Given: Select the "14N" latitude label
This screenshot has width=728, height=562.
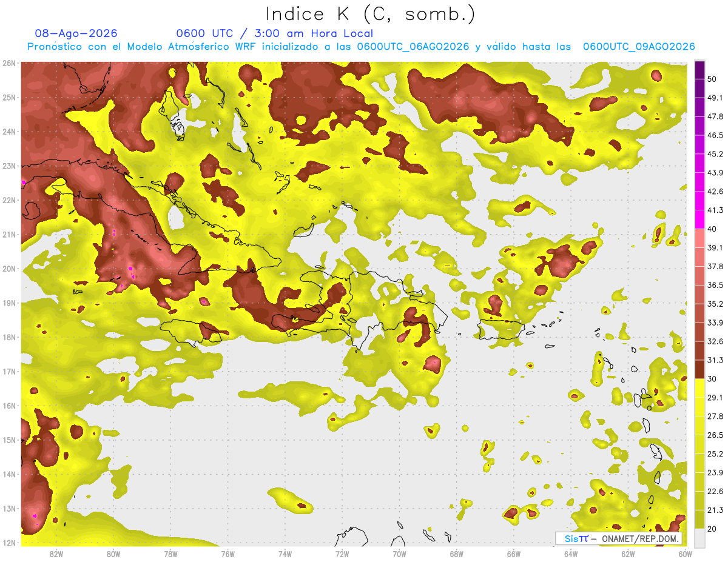Looking at the screenshot, I should [x=9, y=474].
